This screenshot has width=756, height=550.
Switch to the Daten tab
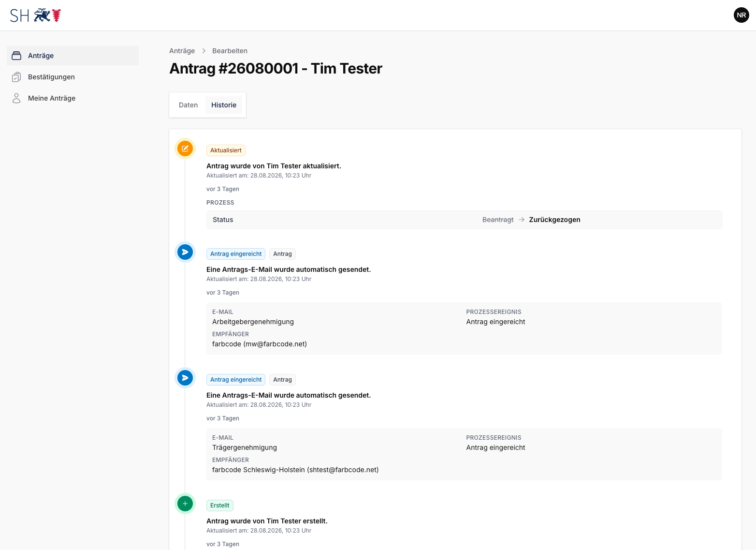[x=188, y=105]
